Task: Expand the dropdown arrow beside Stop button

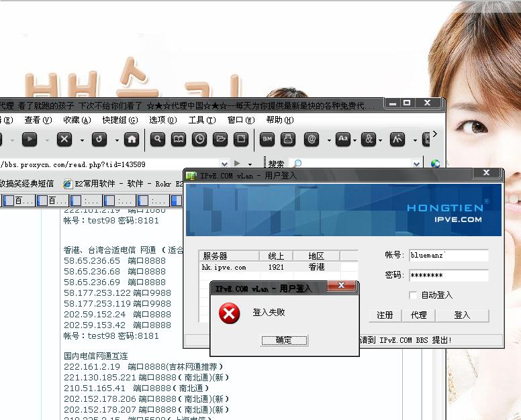Action: 82,140
